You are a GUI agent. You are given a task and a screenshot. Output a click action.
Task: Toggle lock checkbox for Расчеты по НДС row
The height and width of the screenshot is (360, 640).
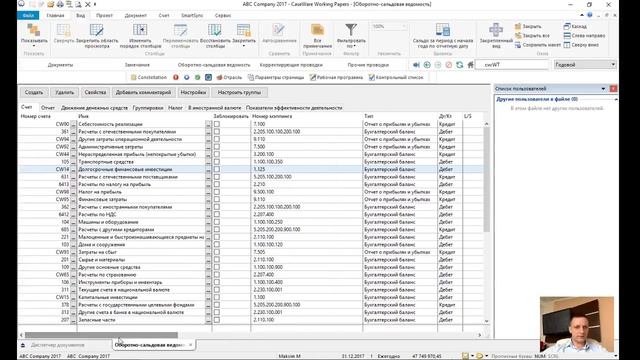click(x=217, y=214)
